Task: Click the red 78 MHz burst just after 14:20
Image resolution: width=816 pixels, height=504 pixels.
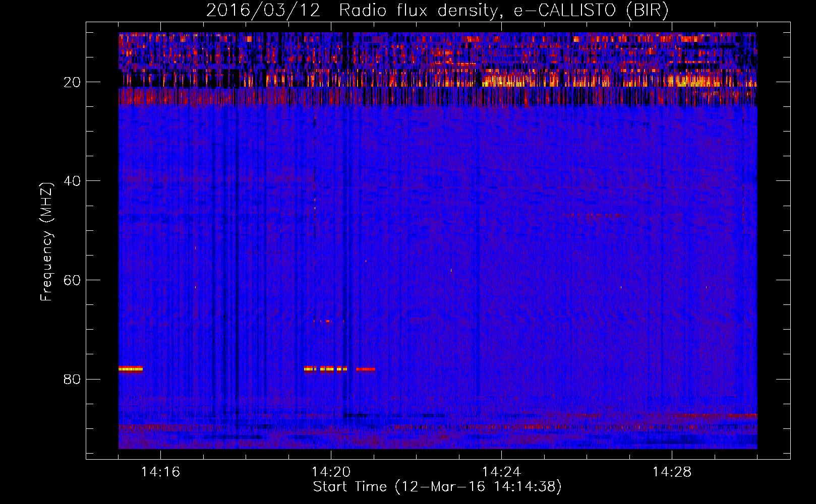Action: click(365, 369)
